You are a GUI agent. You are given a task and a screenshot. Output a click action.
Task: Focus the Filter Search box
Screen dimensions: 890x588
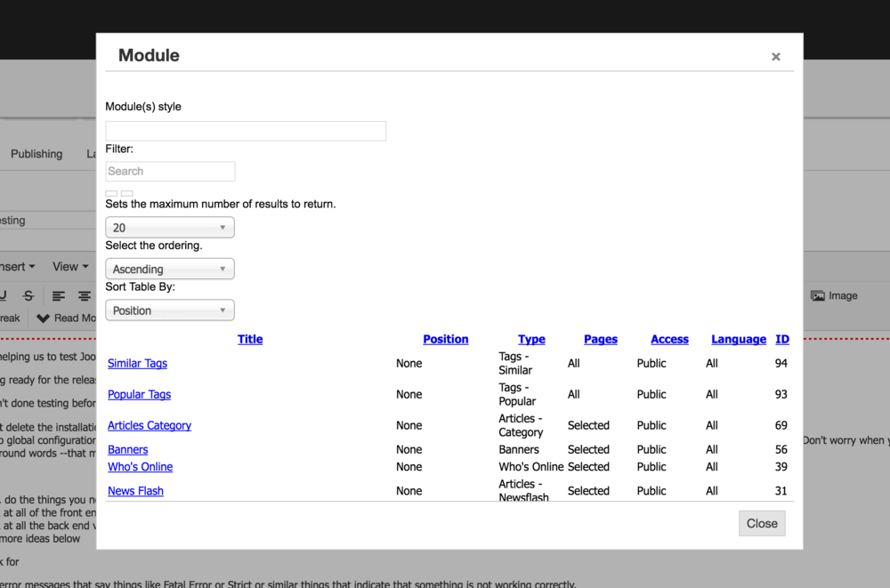tap(170, 172)
